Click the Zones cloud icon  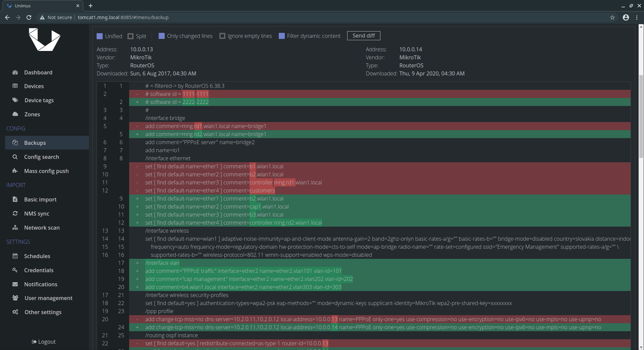click(x=15, y=114)
